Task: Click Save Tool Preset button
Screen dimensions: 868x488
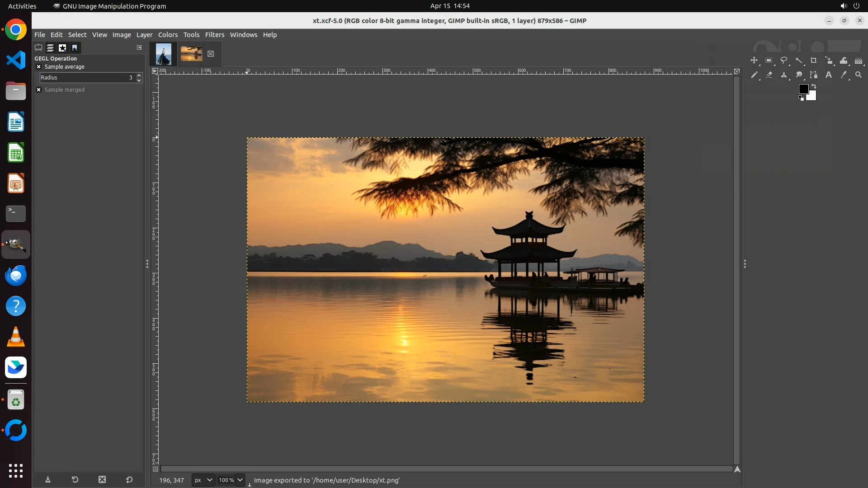Action: point(48,480)
